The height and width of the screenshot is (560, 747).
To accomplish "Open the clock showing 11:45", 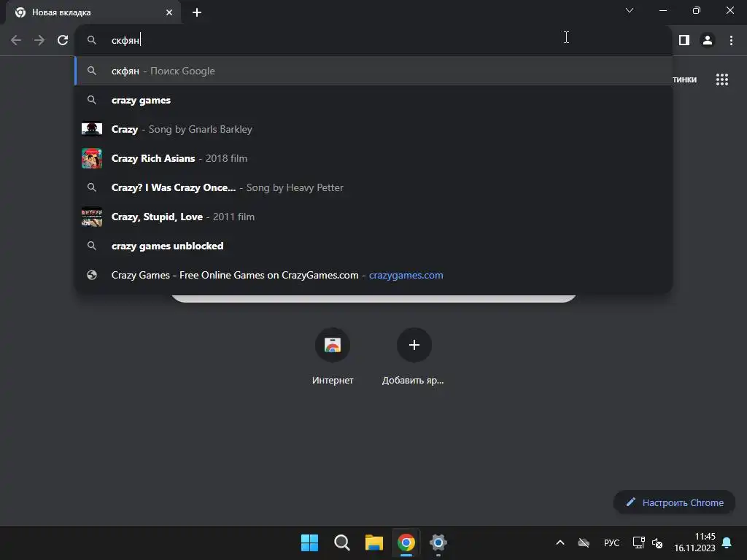I will (694, 542).
